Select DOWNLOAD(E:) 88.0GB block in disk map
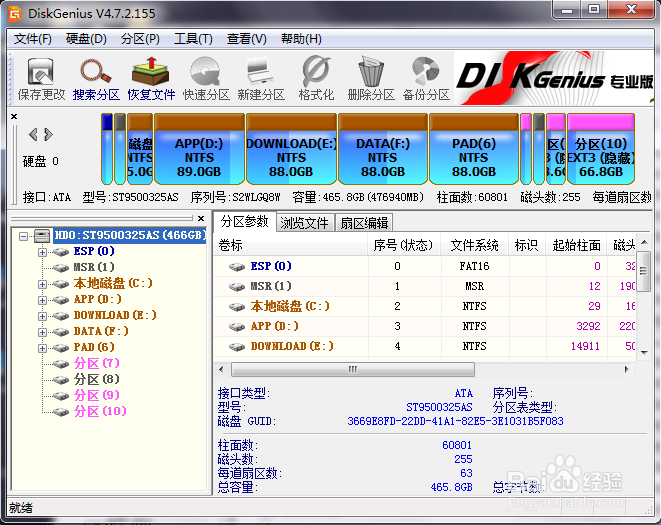This screenshot has height=525, width=661. click(291, 149)
